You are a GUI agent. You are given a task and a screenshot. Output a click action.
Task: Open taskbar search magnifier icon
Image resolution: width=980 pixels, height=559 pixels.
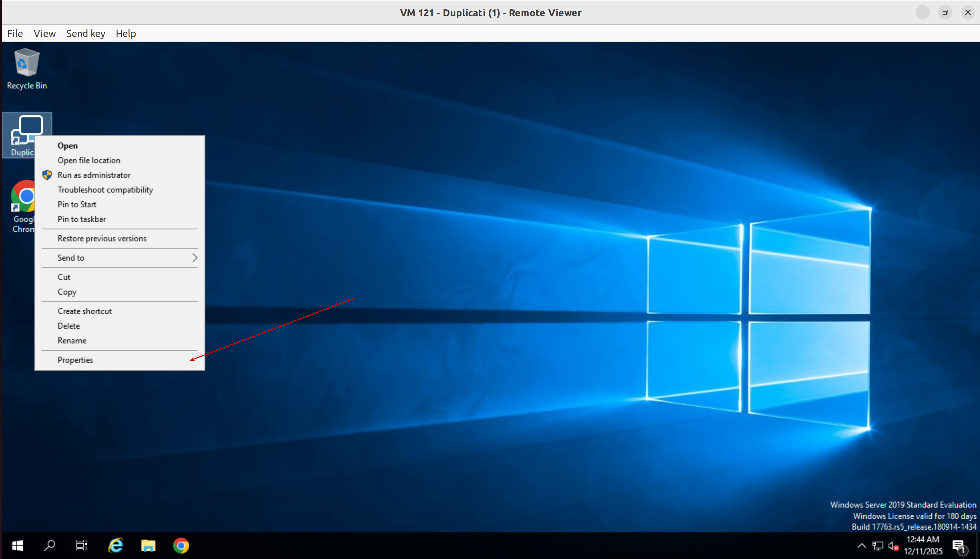tap(49, 545)
